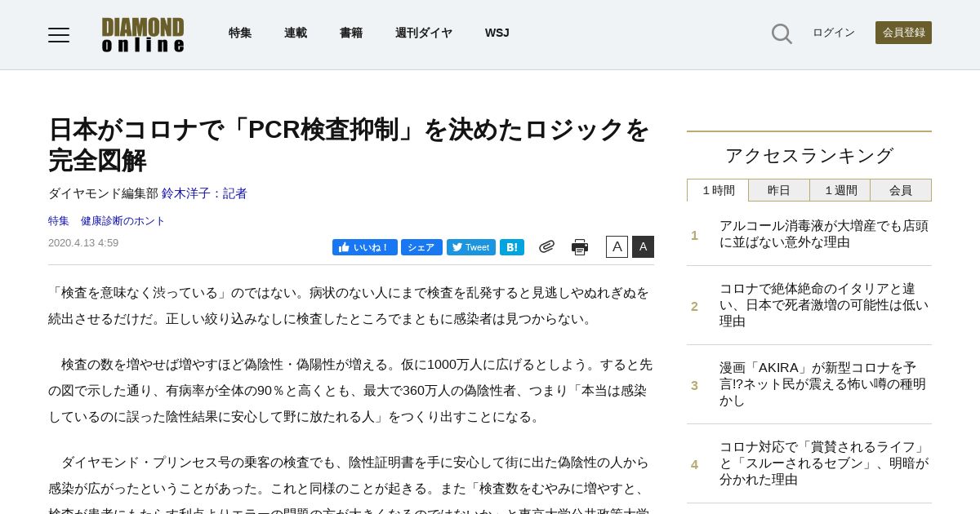The width and height of the screenshot is (980, 514).
Task: Click the アクセスランキング heading
Action: (809, 155)
